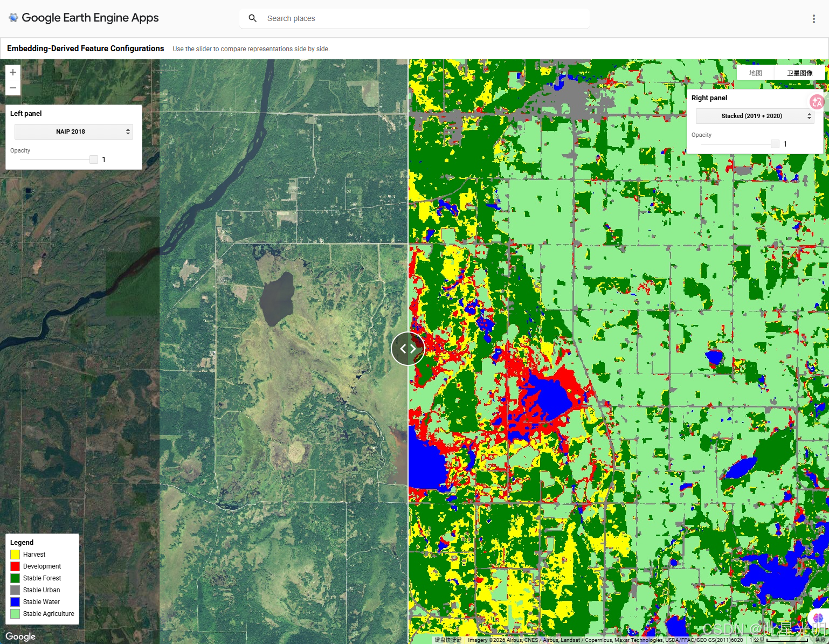The height and width of the screenshot is (644, 829).
Task: Click the pink translate icon near Right panel
Action: coord(817,101)
